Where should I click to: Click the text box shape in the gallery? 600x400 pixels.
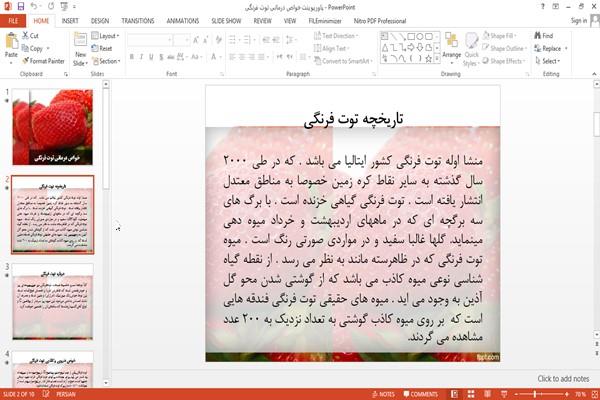coord(385,37)
